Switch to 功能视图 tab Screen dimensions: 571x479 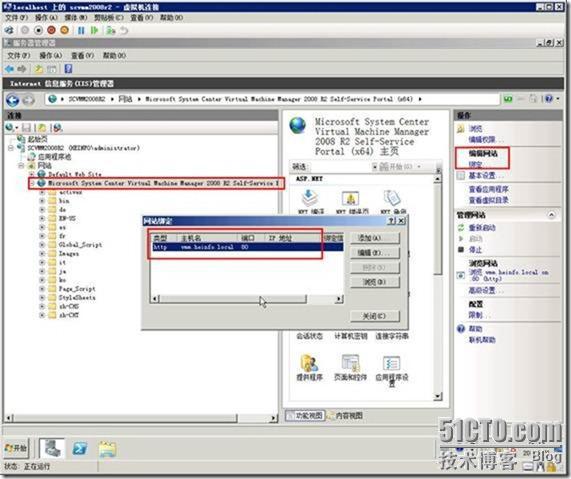coord(305,415)
